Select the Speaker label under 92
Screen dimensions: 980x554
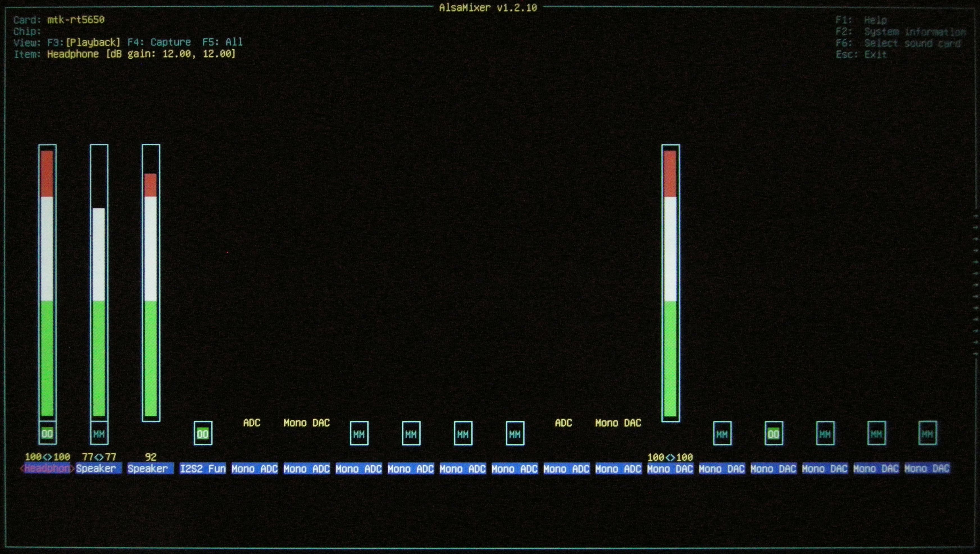[151, 468]
